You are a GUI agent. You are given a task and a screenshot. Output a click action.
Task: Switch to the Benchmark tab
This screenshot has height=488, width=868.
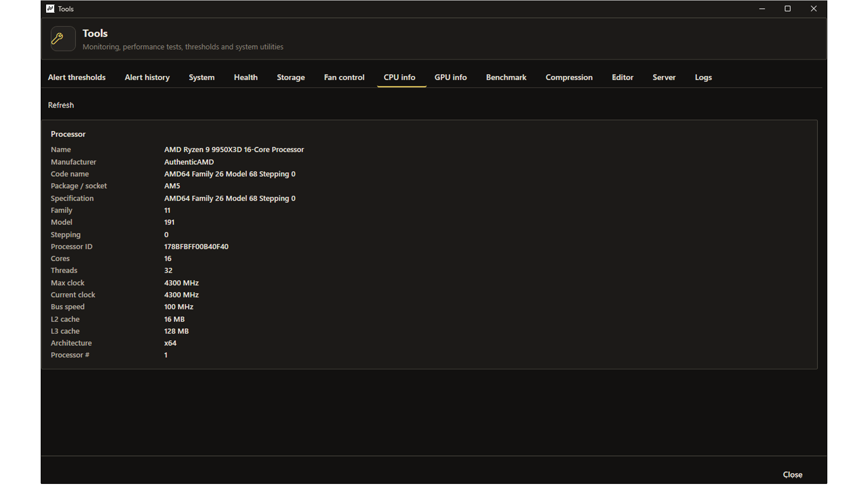(x=506, y=77)
